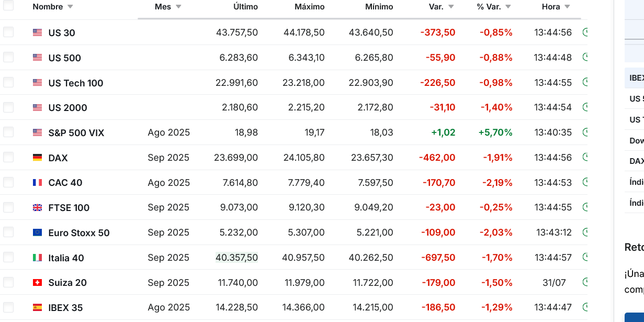Click the 14.215,00 minimum value
Viewport: 644px width, 322px height.
tap(372, 307)
